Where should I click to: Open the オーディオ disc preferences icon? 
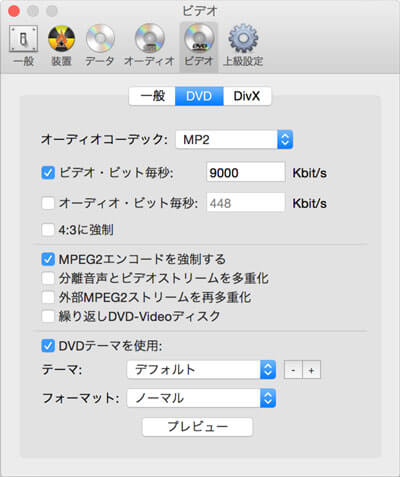coord(149,46)
